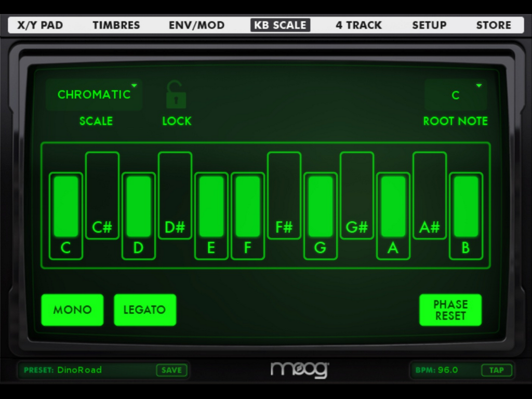Enable the D# key in the scale

click(175, 195)
